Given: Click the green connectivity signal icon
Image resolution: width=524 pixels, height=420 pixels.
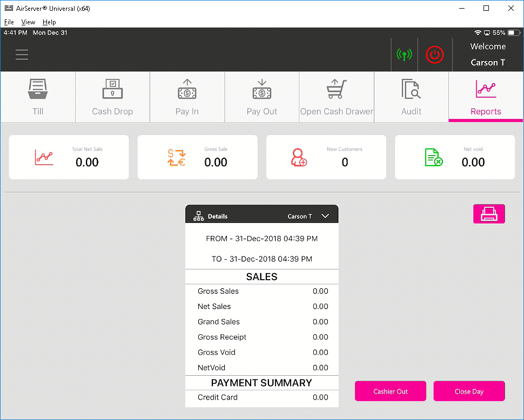Looking at the screenshot, I should point(404,55).
